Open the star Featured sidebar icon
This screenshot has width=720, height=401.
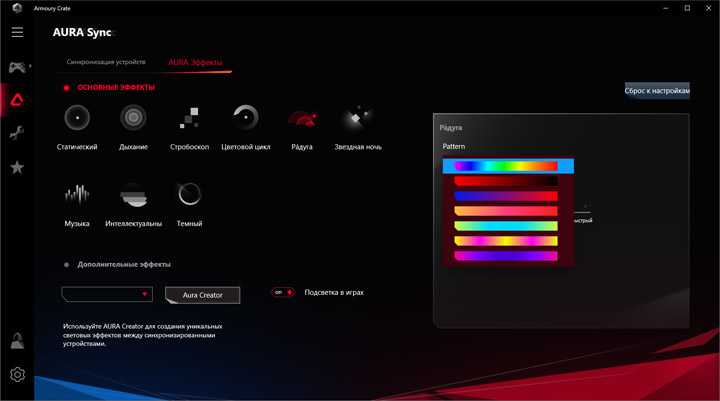tap(17, 167)
